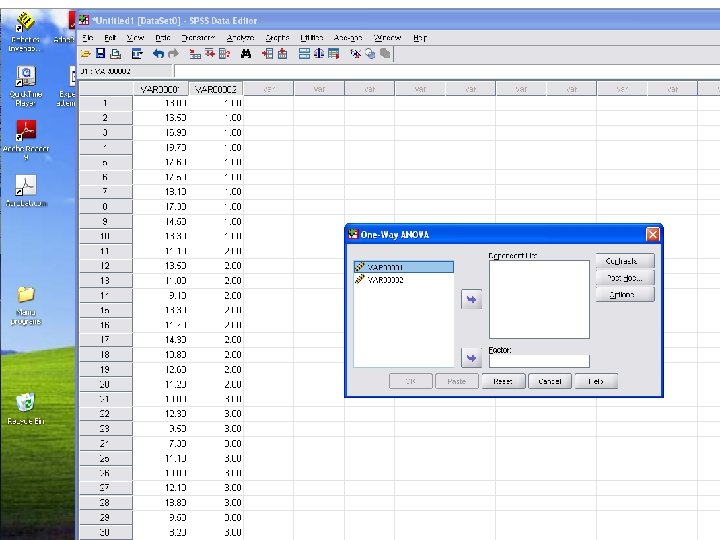Image resolution: width=720 pixels, height=540 pixels.
Task: Click the Show All Variables icon
Action: (385, 54)
